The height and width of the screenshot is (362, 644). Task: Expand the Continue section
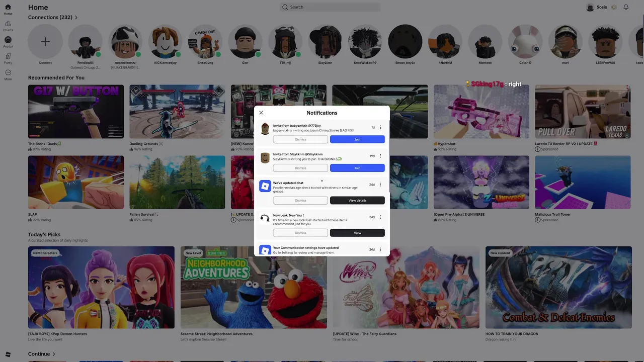[x=42, y=354]
